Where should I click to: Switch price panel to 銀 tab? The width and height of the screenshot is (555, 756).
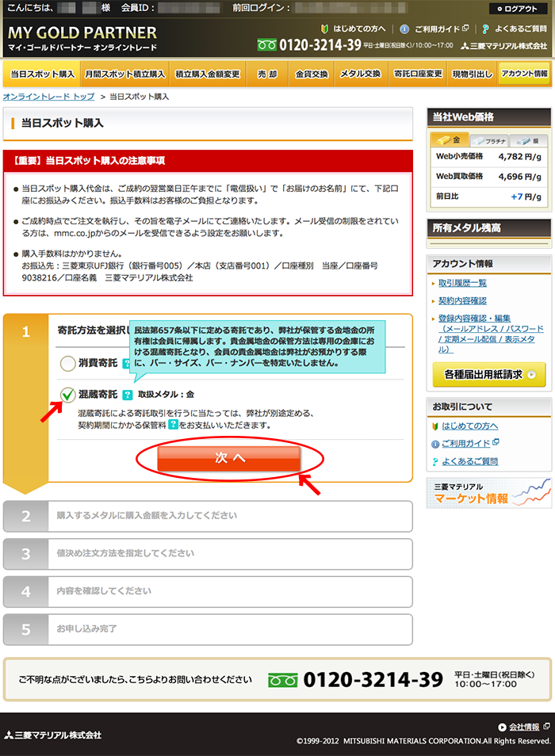click(527, 140)
